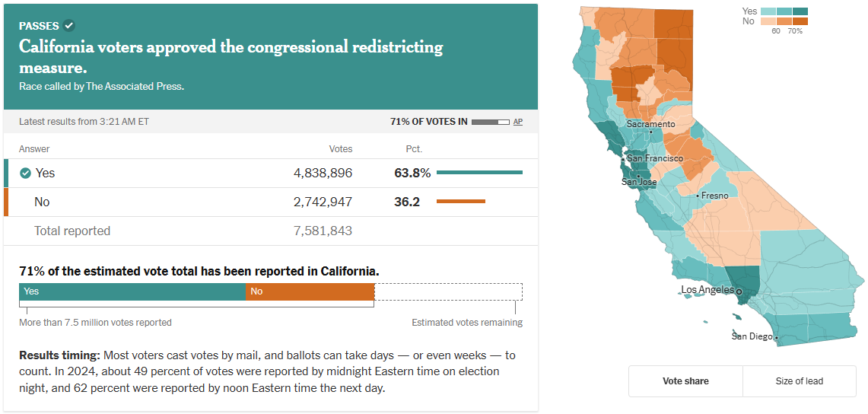
Task: Click the 71% votes in progress meter
Action: (490, 122)
